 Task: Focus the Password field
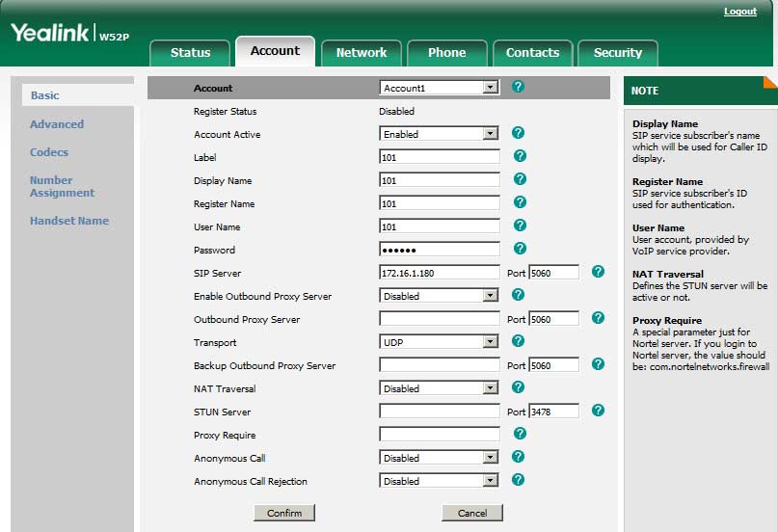click(440, 250)
